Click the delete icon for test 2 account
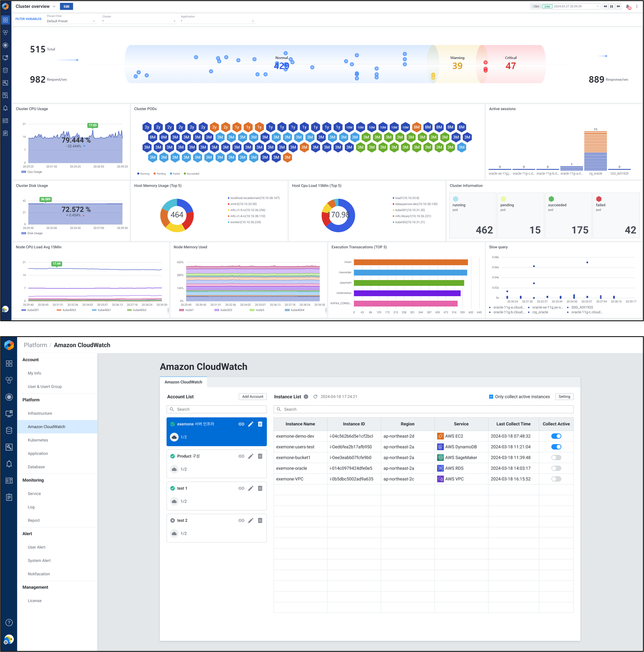Image resolution: width=644 pixels, height=652 pixels. click(x=260, y=520)
